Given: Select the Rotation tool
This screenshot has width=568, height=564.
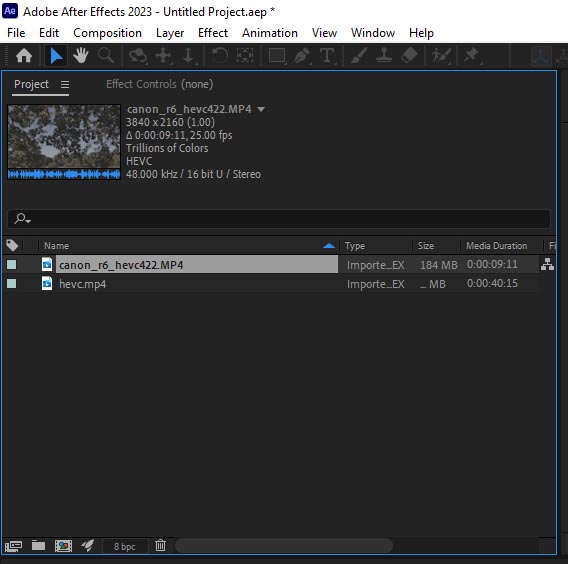Looking at the screenshot, I should coord(220,55).
